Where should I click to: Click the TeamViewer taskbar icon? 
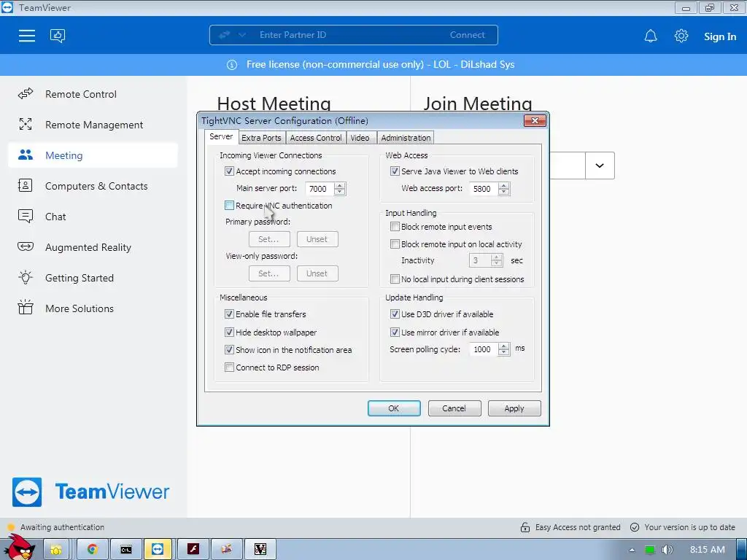[158, 550]
